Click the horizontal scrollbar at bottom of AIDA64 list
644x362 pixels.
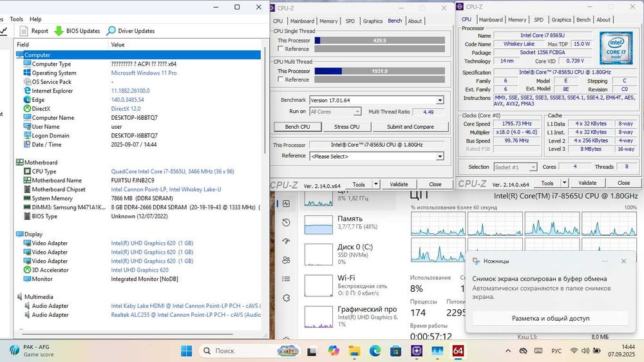[x=128, y=334]
